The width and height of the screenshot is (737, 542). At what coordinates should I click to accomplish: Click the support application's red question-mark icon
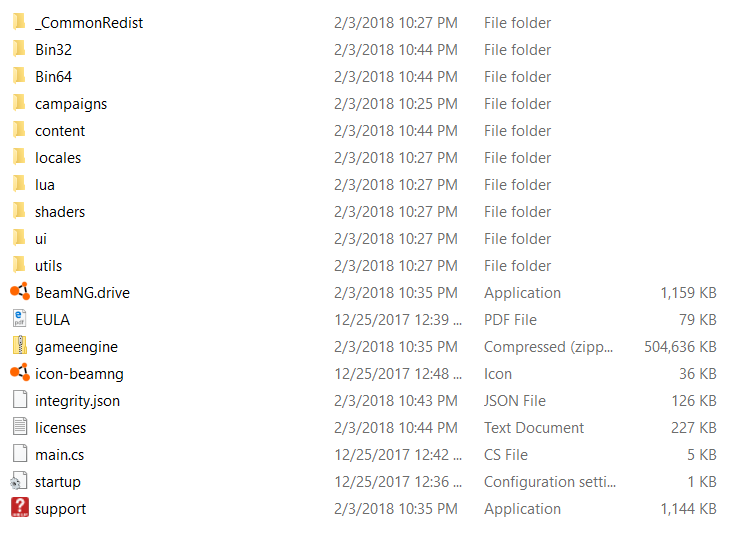[20, 507]
